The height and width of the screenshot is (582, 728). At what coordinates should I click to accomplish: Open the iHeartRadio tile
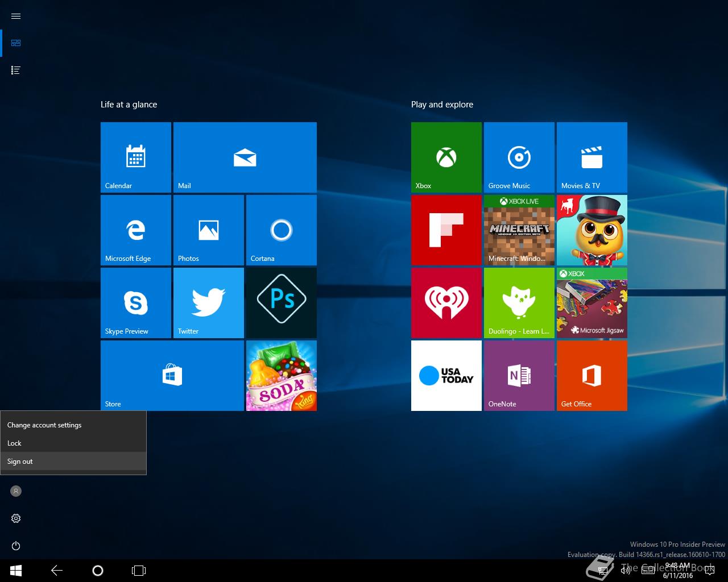[446, 303]
